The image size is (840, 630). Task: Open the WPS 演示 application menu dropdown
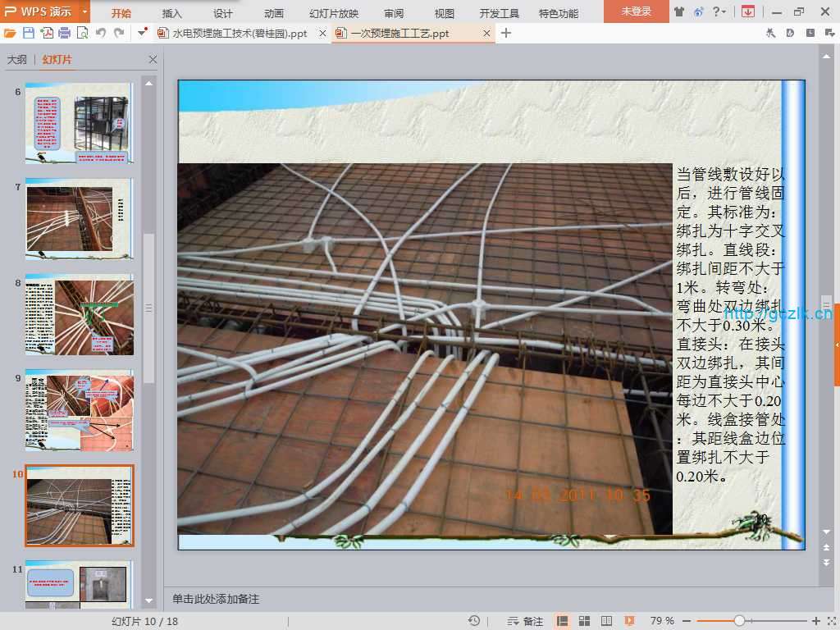point(85,11)
